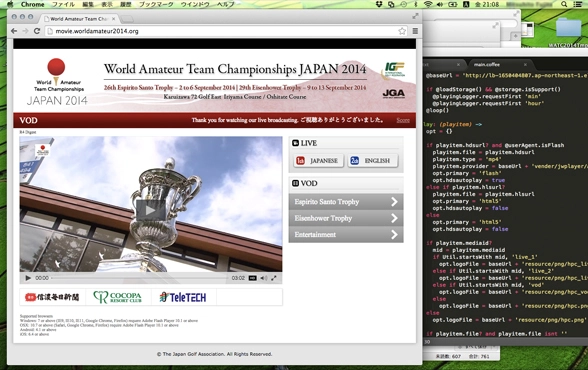Watch live stream in JAPANESE
Image resolution: width=588 pixels, height=370 pixels.
tap(318, 161)
